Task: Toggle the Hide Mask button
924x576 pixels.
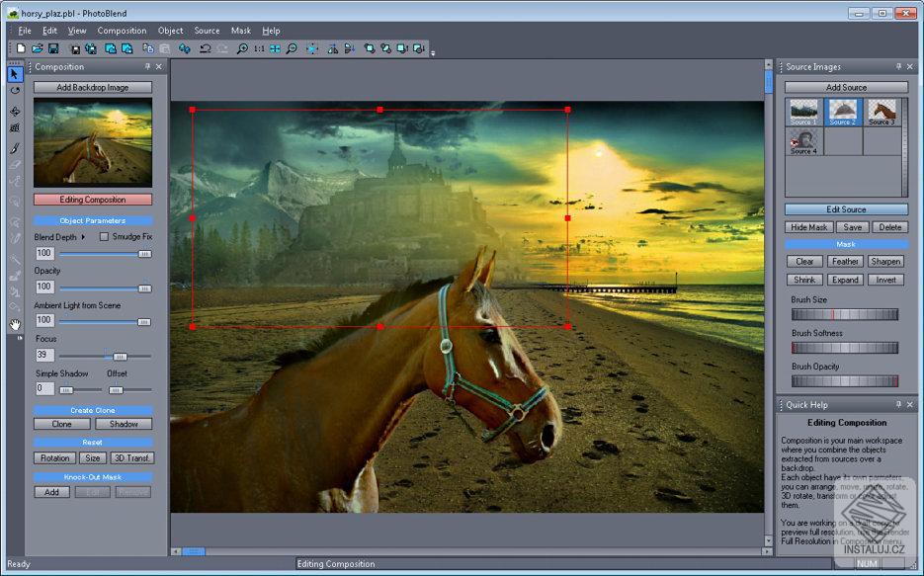Action: pyautogui.click(x=809, y=227)
